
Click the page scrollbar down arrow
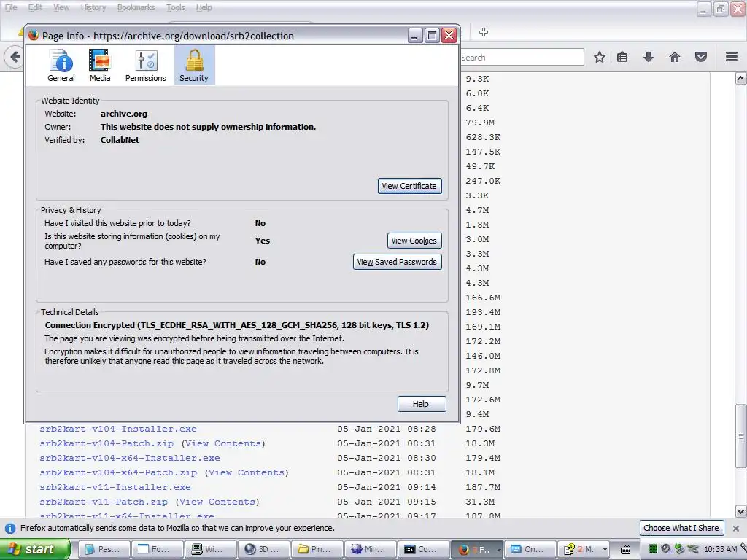click(740, 512)
